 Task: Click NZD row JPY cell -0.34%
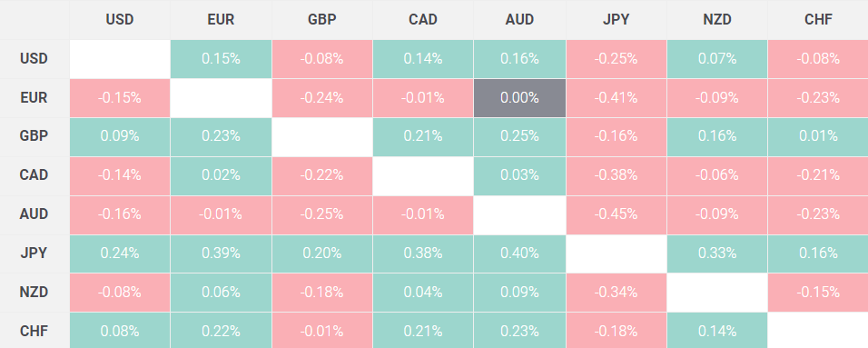point(616,292)
